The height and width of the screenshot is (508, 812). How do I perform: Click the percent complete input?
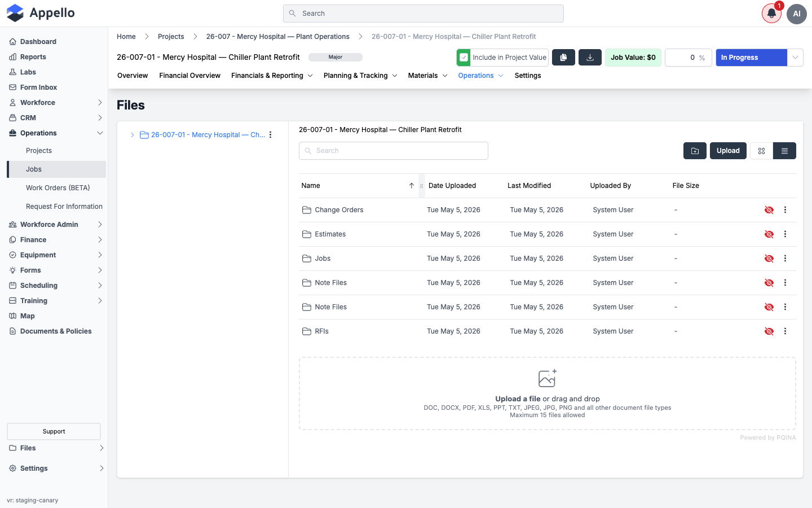[x=689, y=58]
